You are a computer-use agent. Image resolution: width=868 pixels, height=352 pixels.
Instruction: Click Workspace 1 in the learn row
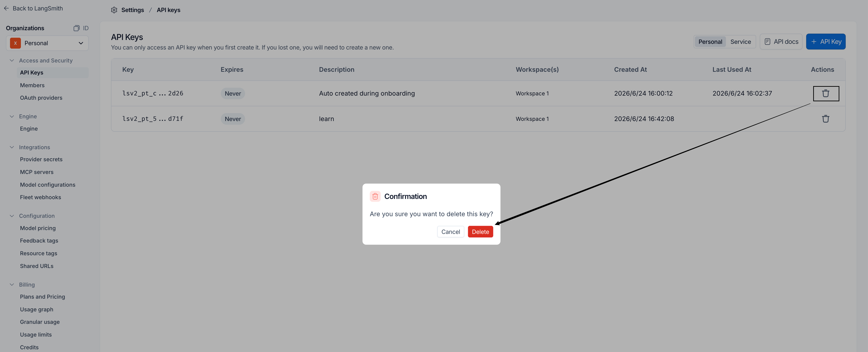pos(532,119)
